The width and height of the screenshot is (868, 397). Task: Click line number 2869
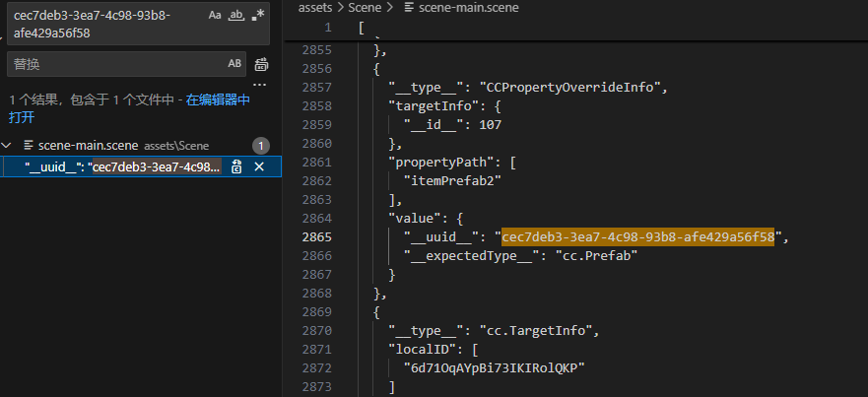pyautogui.click(x=317, y=311)
